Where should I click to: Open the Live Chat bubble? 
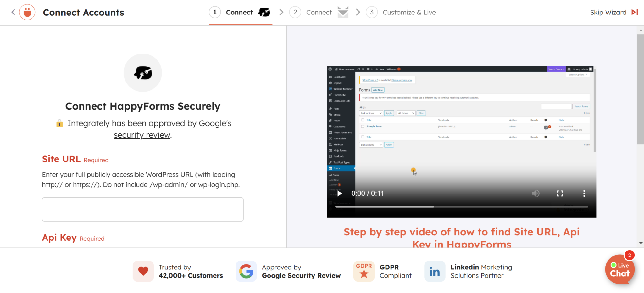(x=620, y=269)
